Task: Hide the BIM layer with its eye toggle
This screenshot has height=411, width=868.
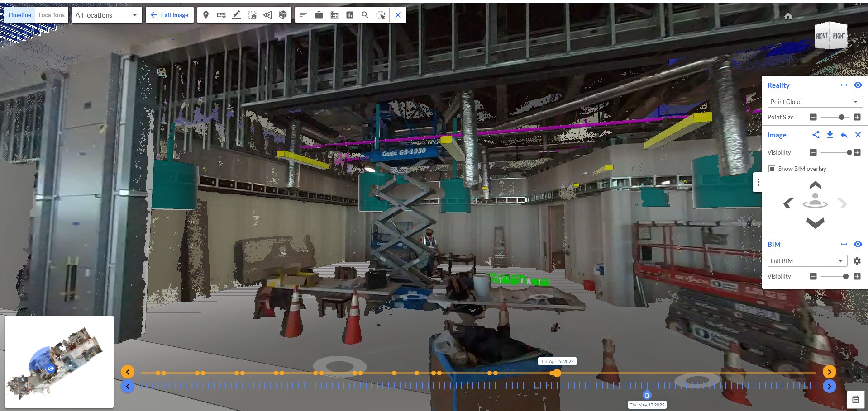Action: coord(858,244)
